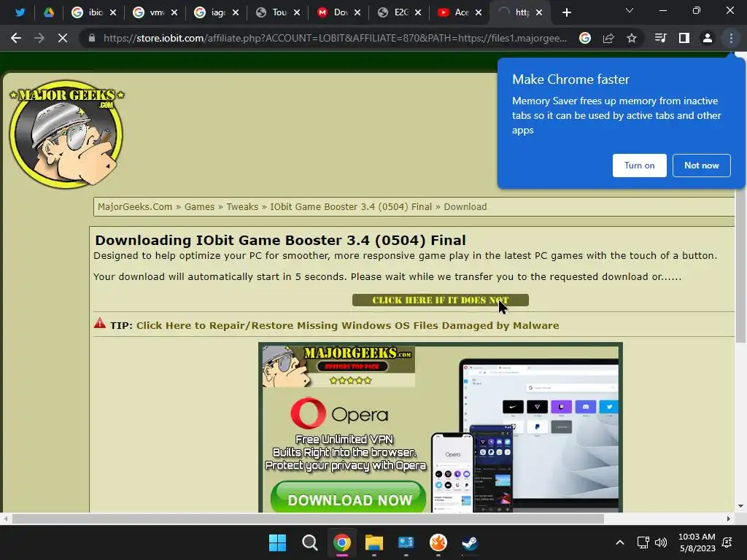
Task: Open Steam from the taskbar
Action: [x=471, y=542]
